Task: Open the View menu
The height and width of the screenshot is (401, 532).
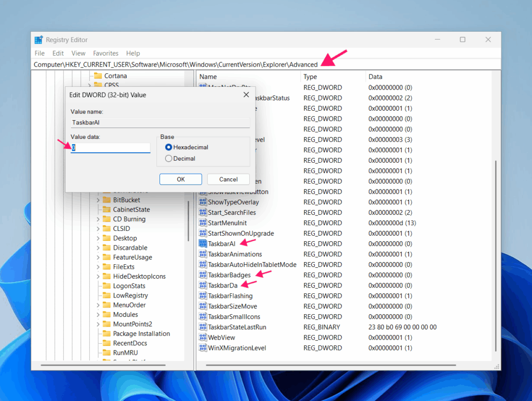Action: 78,53
